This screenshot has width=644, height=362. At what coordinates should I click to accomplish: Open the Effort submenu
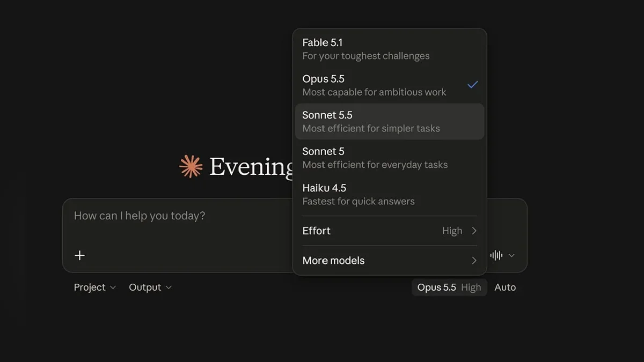[x=390, y=231]
